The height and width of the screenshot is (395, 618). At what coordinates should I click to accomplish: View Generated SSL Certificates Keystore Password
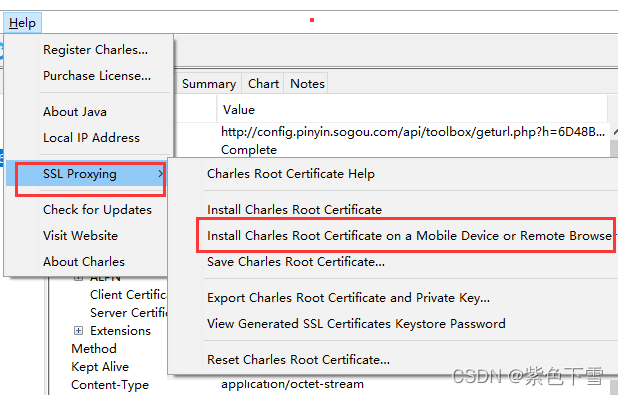click(356, 324)
